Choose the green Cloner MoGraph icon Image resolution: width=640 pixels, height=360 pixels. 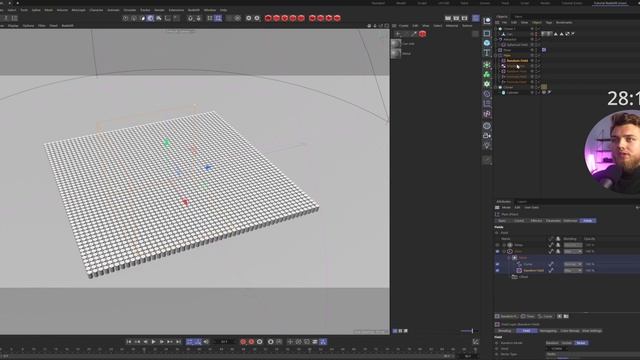tap(487, 65)
